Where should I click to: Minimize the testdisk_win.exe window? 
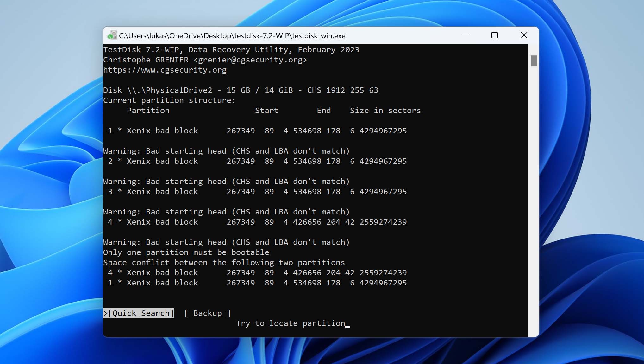pyautogui.click(x=466, y=35)
